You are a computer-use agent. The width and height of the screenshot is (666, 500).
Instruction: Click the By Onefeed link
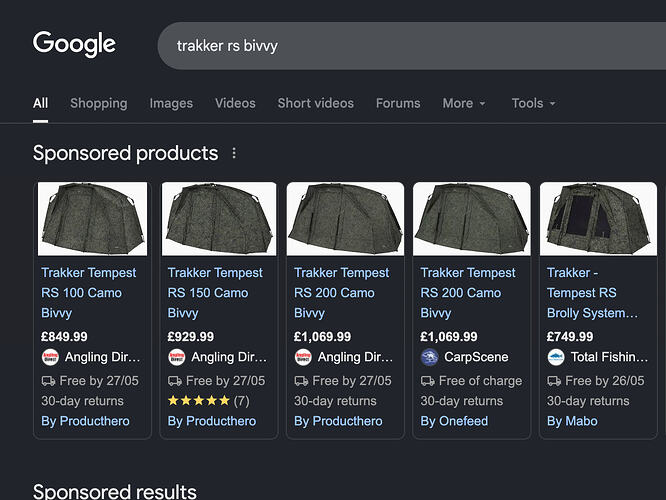[x=454, y=421]
